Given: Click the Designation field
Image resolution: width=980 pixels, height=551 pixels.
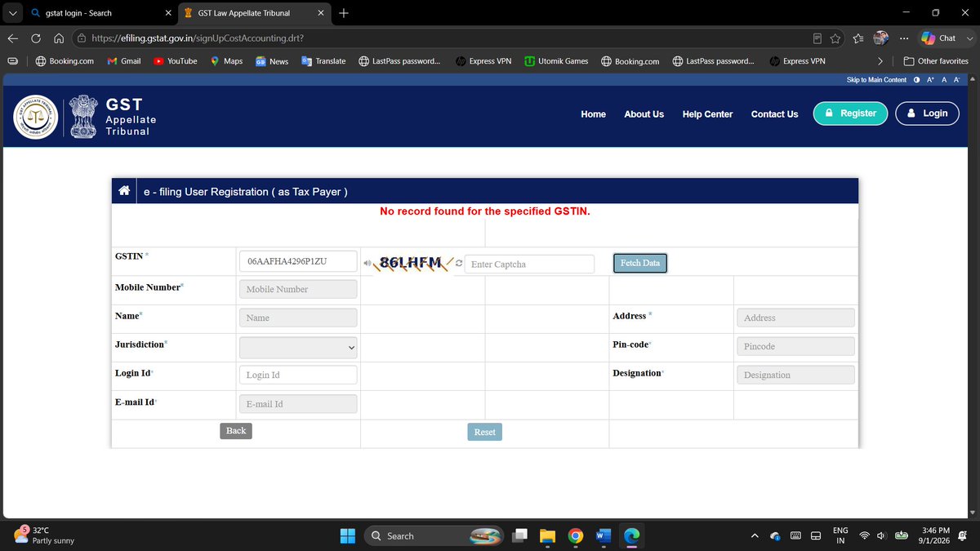Looking at the screenshot, I should tap(795, 375).
